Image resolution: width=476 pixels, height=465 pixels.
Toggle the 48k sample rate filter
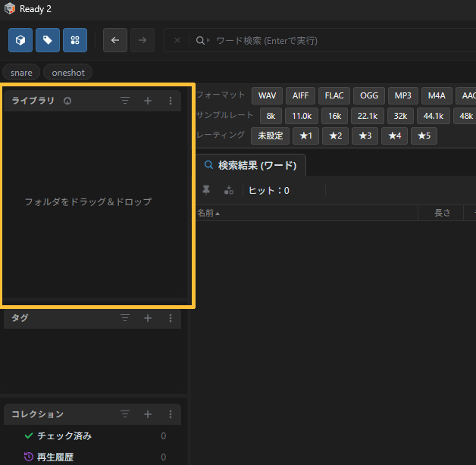point(465,116)
